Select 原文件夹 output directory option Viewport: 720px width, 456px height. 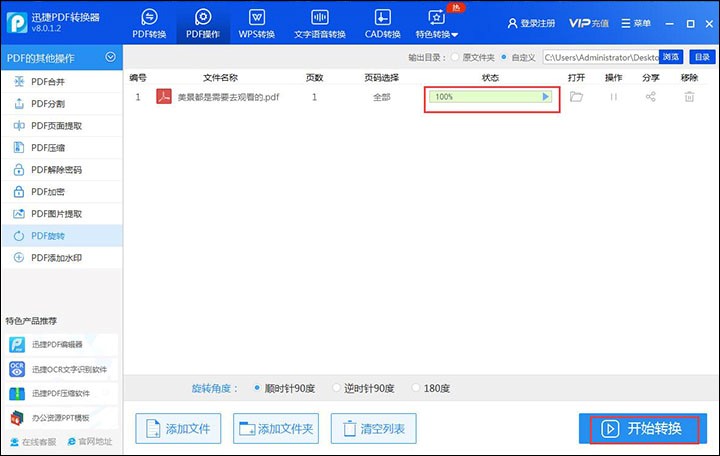(473, 57)
